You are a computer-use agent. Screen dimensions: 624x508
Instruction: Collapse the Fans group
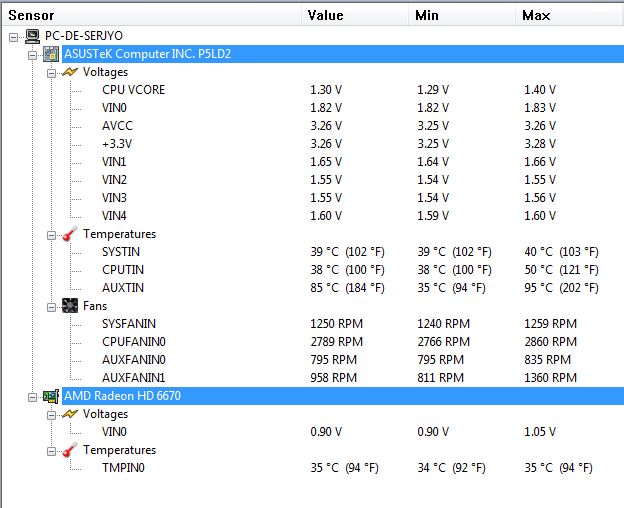51,308
